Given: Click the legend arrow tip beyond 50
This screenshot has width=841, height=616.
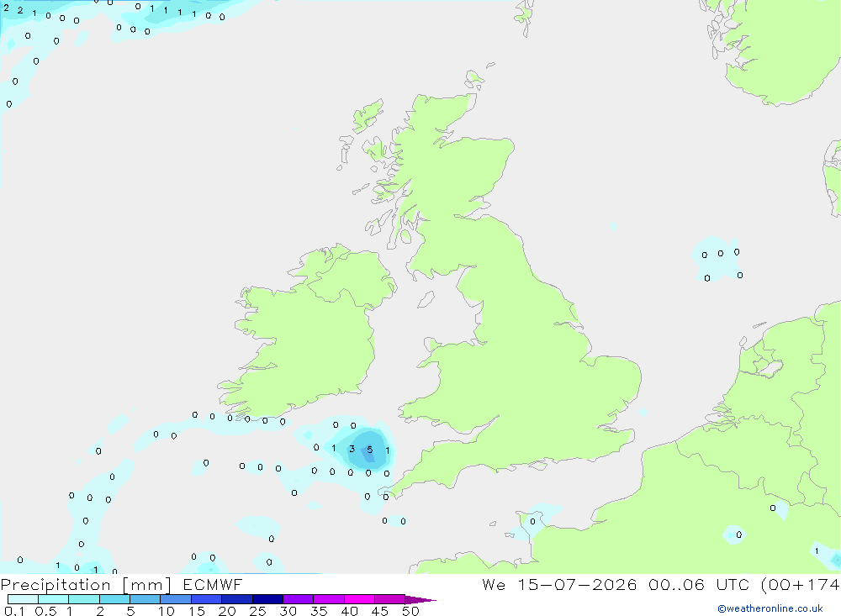Looking at the screenshot, I should click(420, 600).
